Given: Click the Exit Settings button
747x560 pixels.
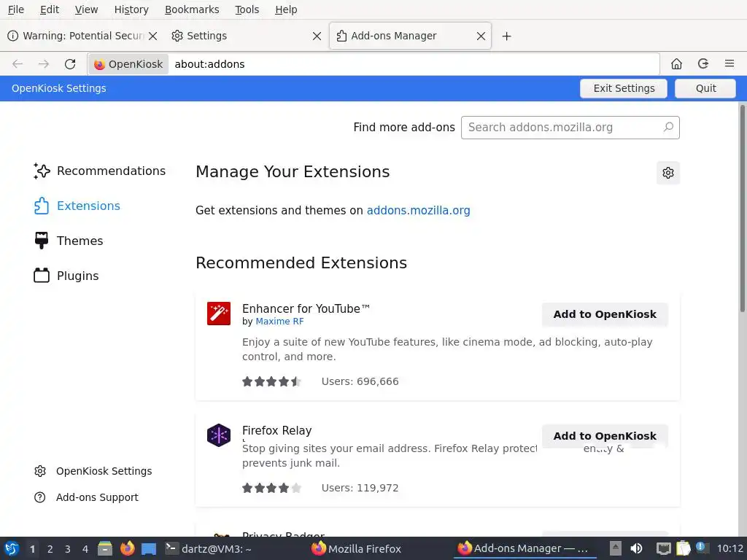Looking at the screenshot, I should point(624,88).
